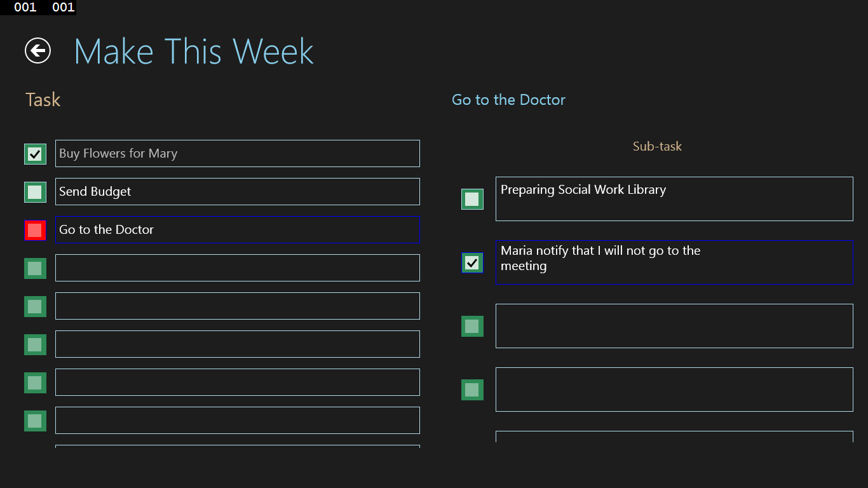Viewport: 868px width, 488px height.
Task: Click the Preparing Social Work Library field
Action: 674,199
